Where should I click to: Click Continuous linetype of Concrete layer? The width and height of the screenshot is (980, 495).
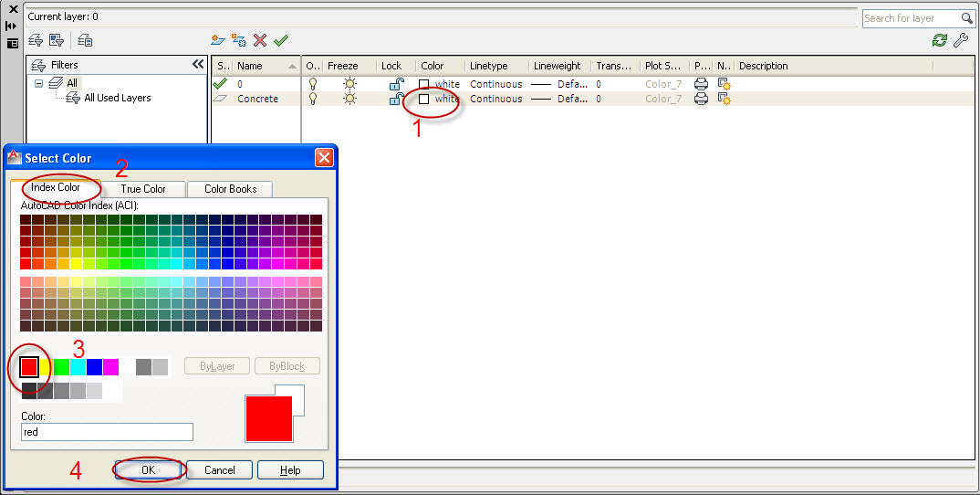(495, 99)
